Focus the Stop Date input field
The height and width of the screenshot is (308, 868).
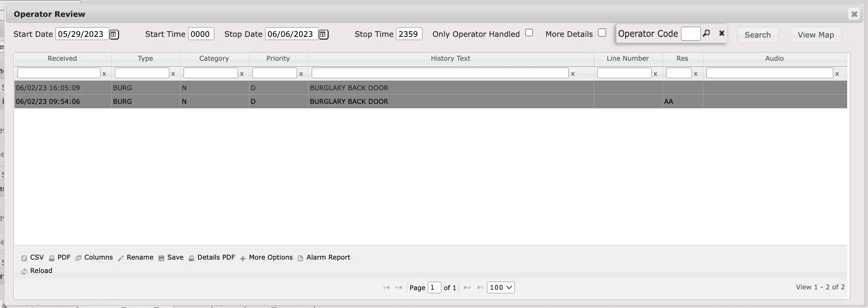(291, 34)
